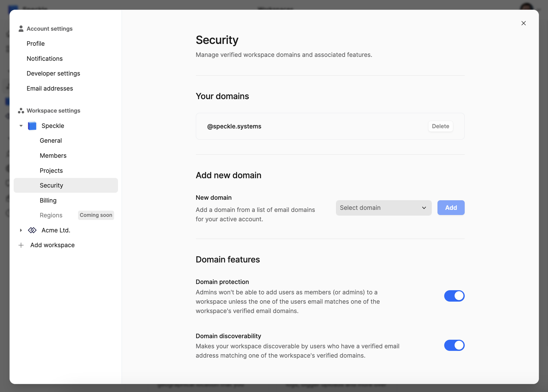Click the plus icon beside Add workspace
Screen dimensions: 548x392
pyautogui.click(x=21, y=245)
